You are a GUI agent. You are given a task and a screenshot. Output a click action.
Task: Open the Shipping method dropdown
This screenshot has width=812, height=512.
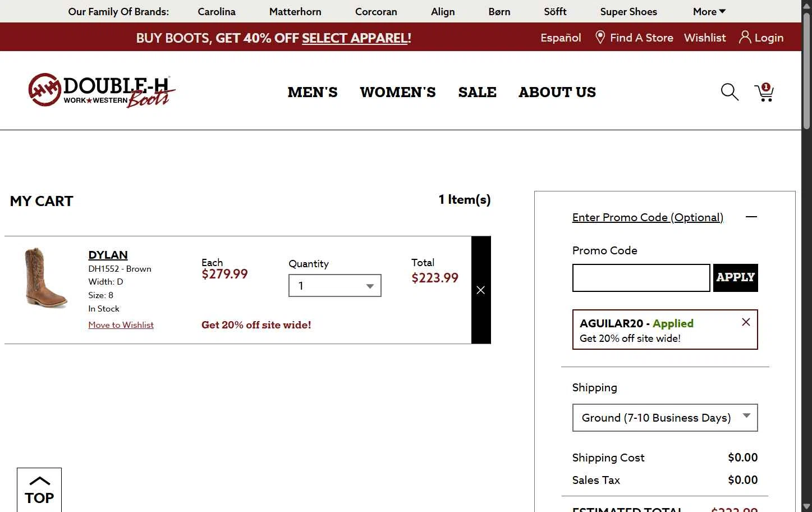tap(665, 418)
